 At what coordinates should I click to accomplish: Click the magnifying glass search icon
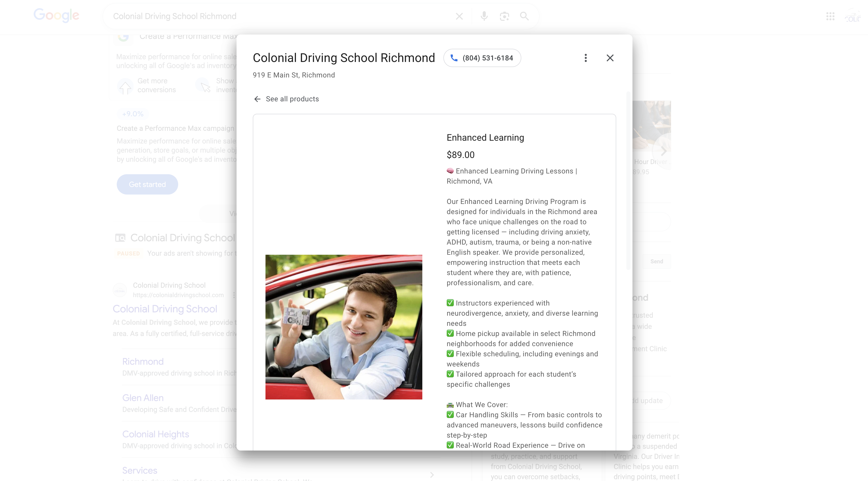coord(524,16)
